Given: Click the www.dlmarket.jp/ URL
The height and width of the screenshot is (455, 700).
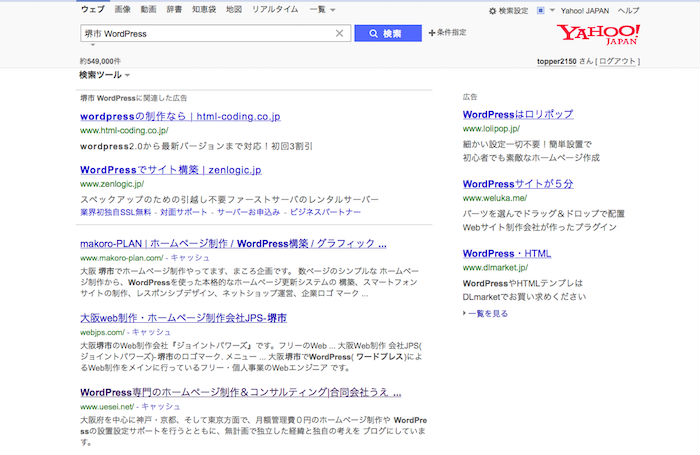Looking at the screenshot, I should 495,267.
